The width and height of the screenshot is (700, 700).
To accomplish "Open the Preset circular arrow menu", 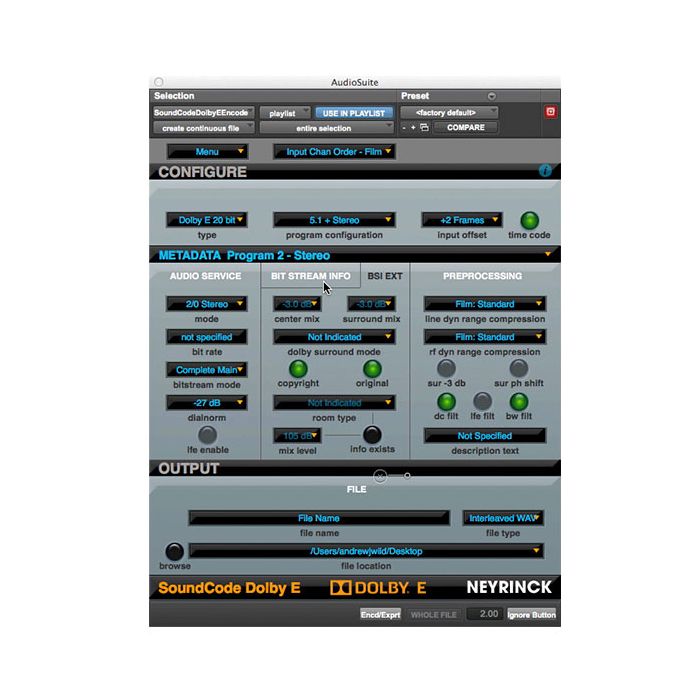I will (x=492, y=96).
